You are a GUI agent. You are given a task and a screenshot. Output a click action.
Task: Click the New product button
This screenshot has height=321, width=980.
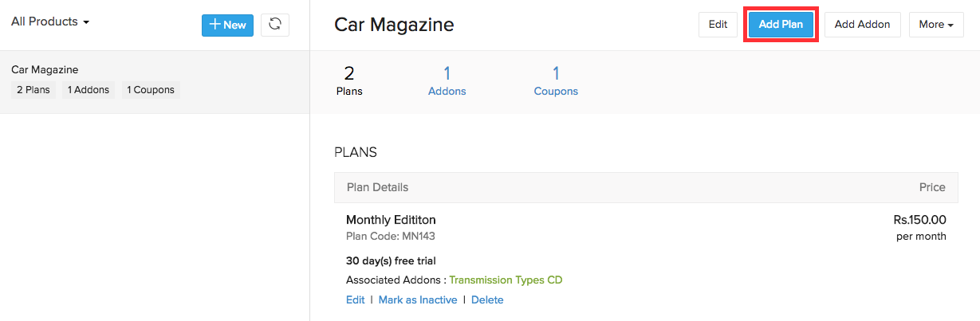click(x=227, y=25)
